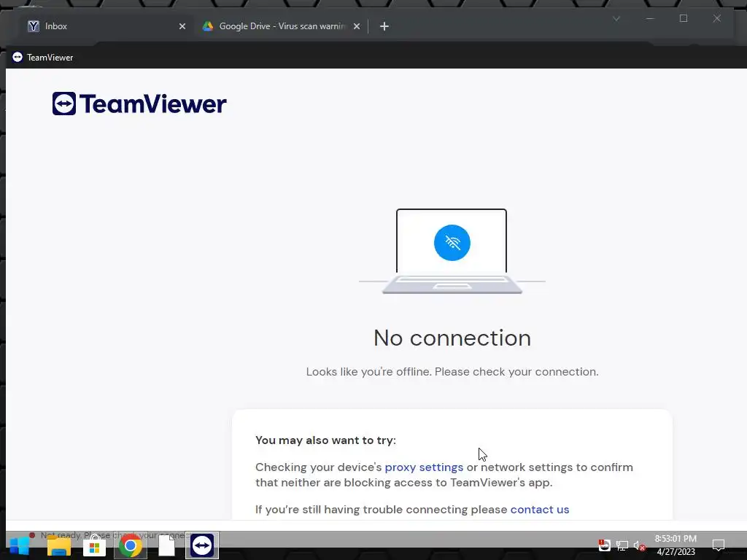This screenshot has height=560, width=747.
Task: Click 'You may also want to try:' text
Action: coord(325,440)
